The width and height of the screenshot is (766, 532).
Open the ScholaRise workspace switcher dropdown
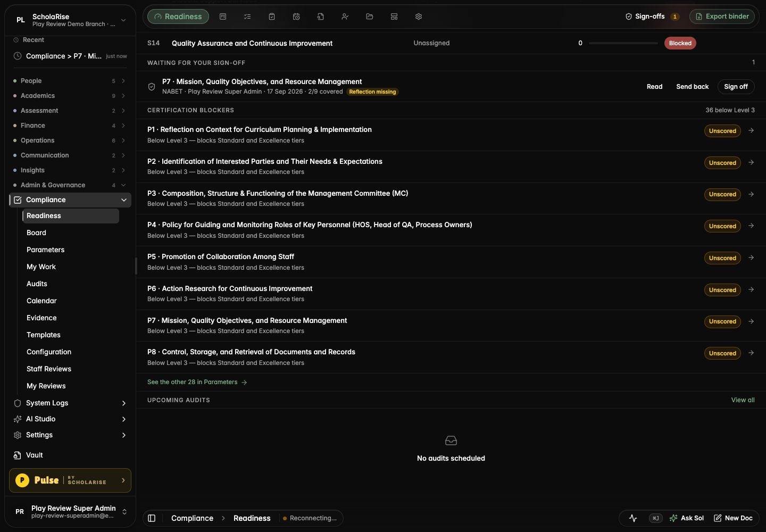(70, 20)
